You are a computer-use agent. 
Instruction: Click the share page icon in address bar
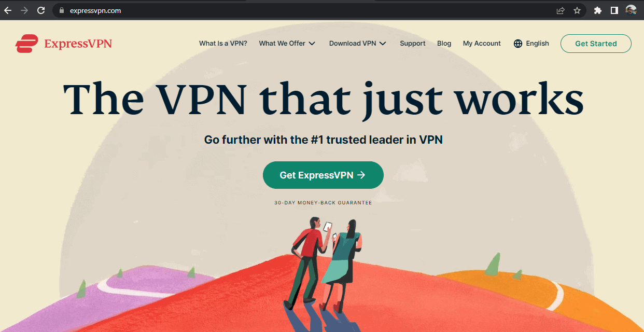(561, 10)
